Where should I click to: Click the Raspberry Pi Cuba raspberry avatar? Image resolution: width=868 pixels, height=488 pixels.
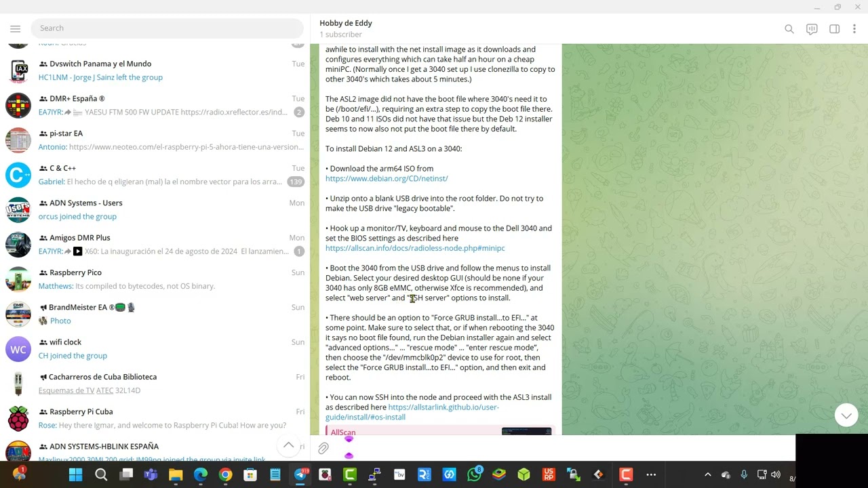click(x=18, y=418)
